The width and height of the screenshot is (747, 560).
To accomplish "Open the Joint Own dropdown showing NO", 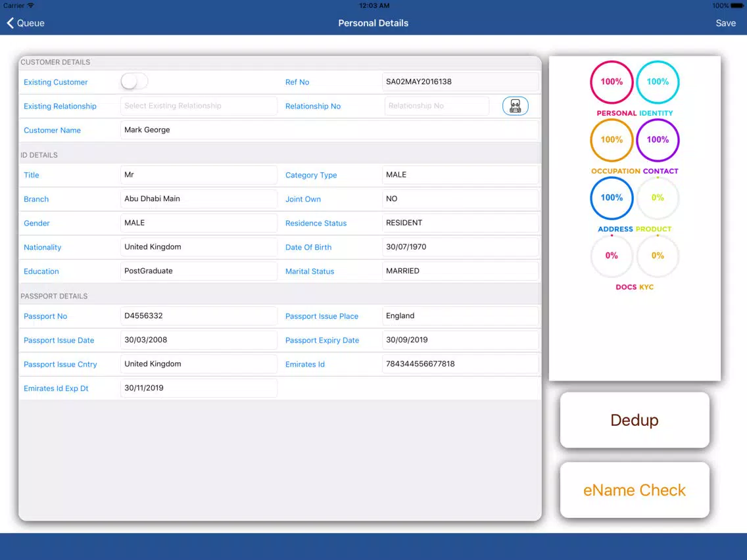I will [x=460, y=198].
